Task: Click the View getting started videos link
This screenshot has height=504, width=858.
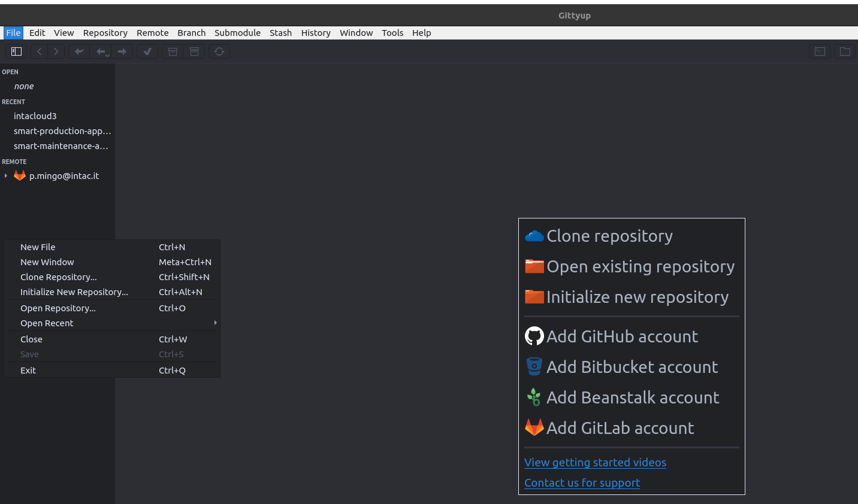Action: (595, 462)
